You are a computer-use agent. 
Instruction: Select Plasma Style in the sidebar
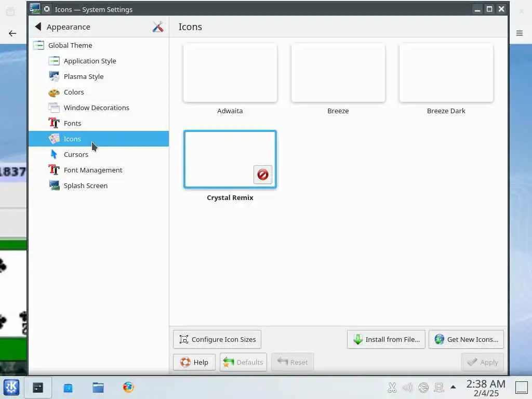coord(98,76)
